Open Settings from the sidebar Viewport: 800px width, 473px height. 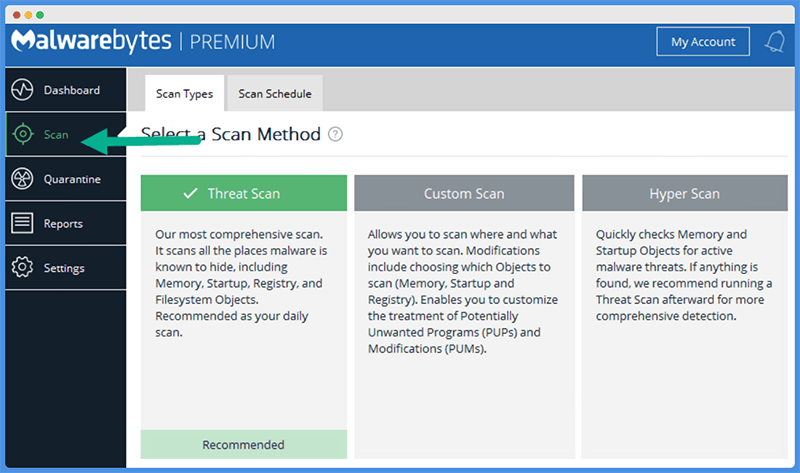coord(66,267)
